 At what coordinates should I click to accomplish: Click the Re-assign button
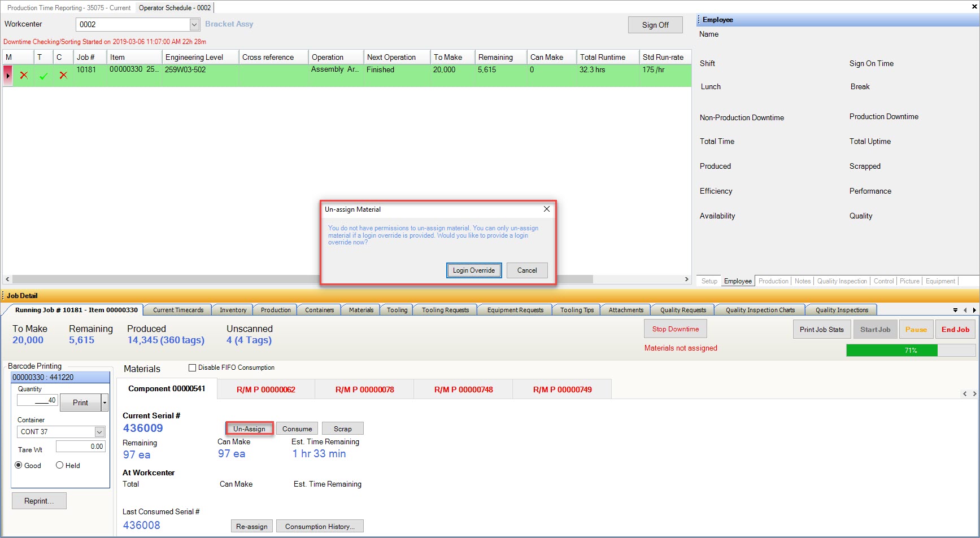point(252,526)
